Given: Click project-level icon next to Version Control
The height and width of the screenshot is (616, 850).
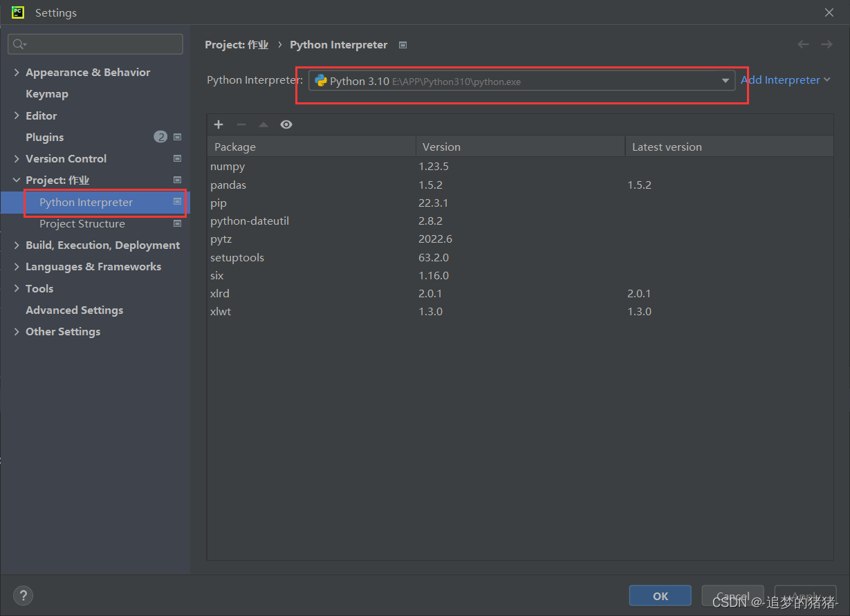Looking at the screenshot, I should 178,158.
